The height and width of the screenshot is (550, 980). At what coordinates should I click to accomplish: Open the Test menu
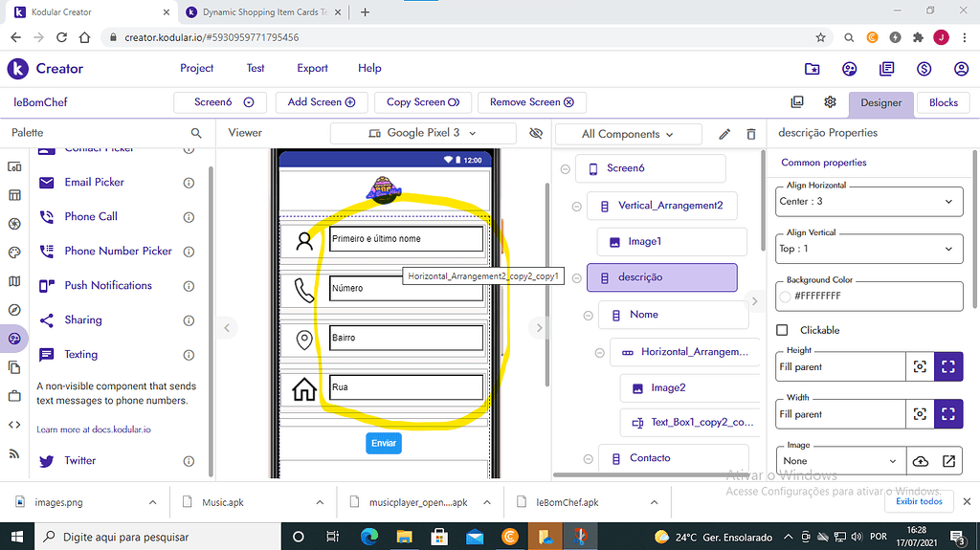[x=255, y=68]
